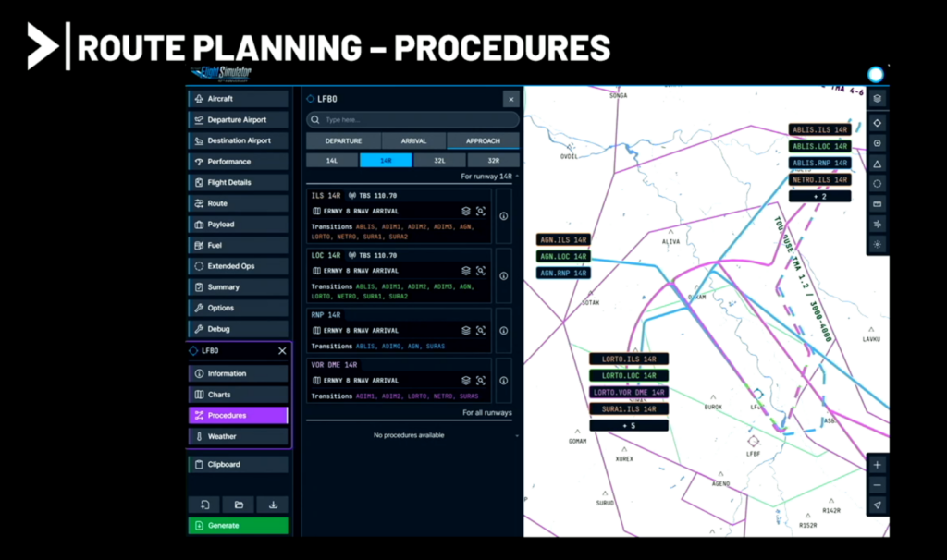Zoom out on the map
Viewport: 947px width, 560px height.
[877, 484]
